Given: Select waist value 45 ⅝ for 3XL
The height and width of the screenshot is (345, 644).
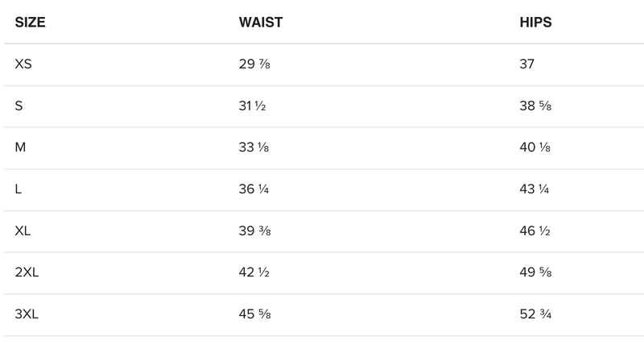Looking at the screenshot, I should pos(254,315).
